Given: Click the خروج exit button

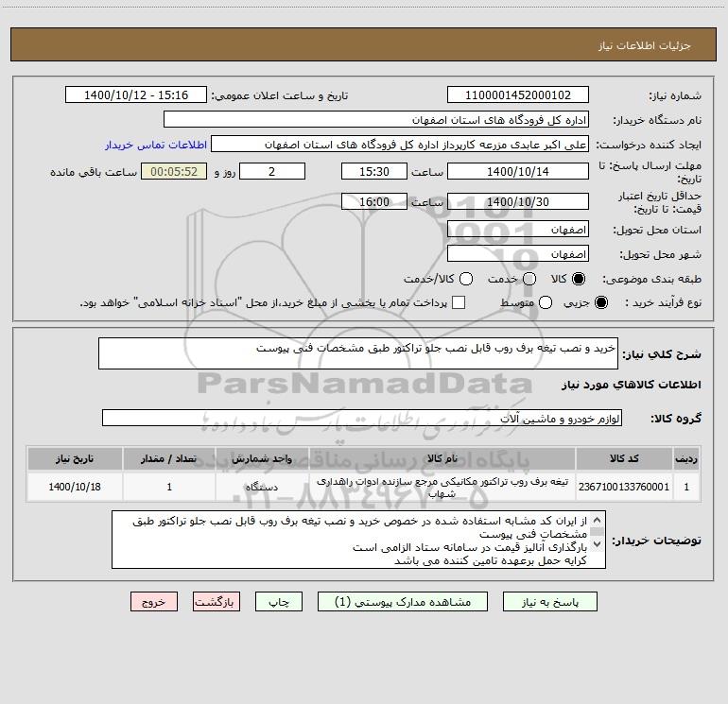Looking at the screenshot, I should pyautogui.click(x=154, y=601).
